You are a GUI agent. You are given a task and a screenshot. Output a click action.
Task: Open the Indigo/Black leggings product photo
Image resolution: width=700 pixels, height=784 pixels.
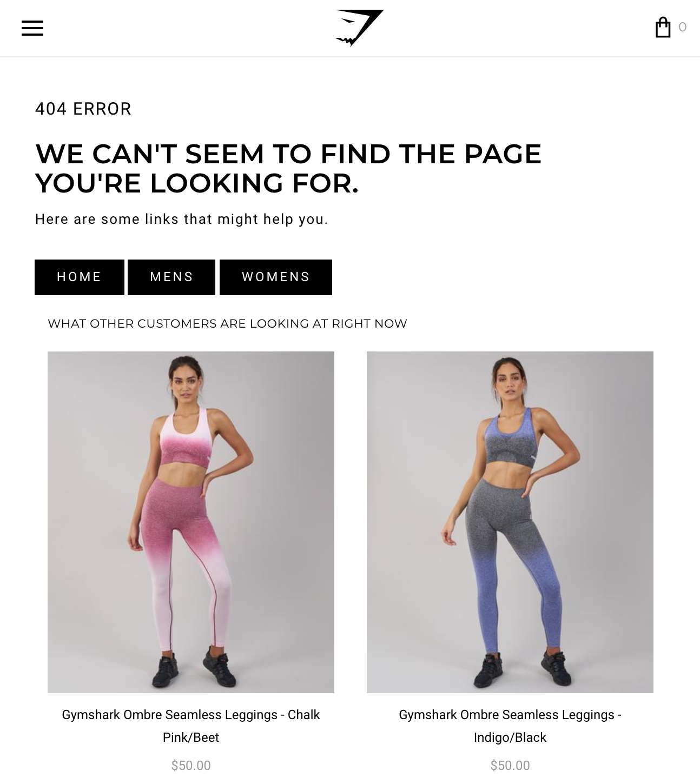click(x=510, y=522)
